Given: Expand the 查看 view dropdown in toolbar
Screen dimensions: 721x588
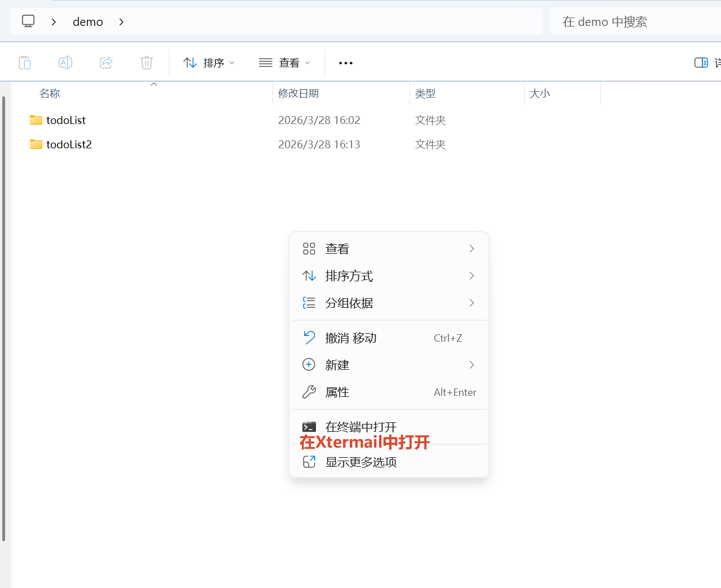Looking at the screenshot, I should pyautogui.click(x=284, y=63).
